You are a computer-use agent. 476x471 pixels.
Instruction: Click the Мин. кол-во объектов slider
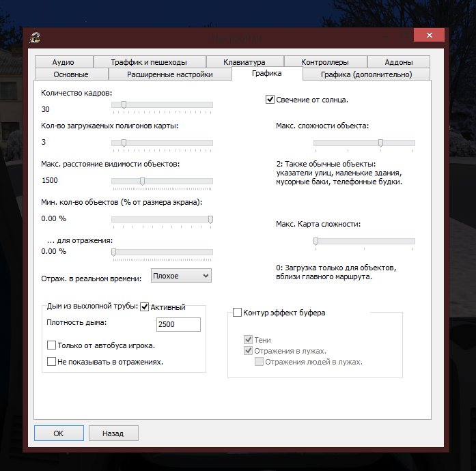pos(162,220)
